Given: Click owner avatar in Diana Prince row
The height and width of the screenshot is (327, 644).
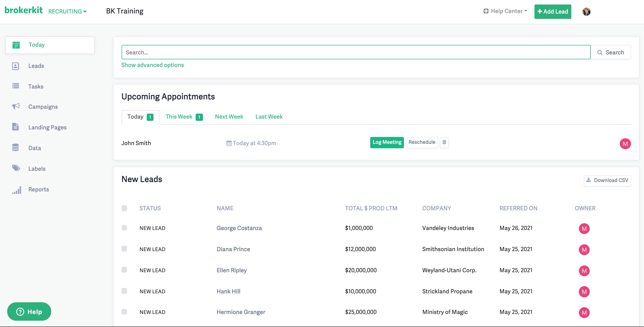Looking at the screenshot, I should (x=584, y=250).
